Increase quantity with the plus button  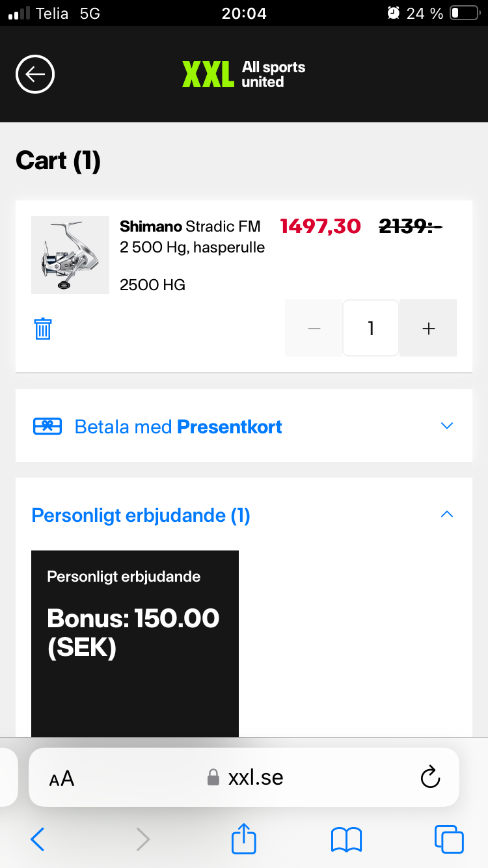[428, 329]
